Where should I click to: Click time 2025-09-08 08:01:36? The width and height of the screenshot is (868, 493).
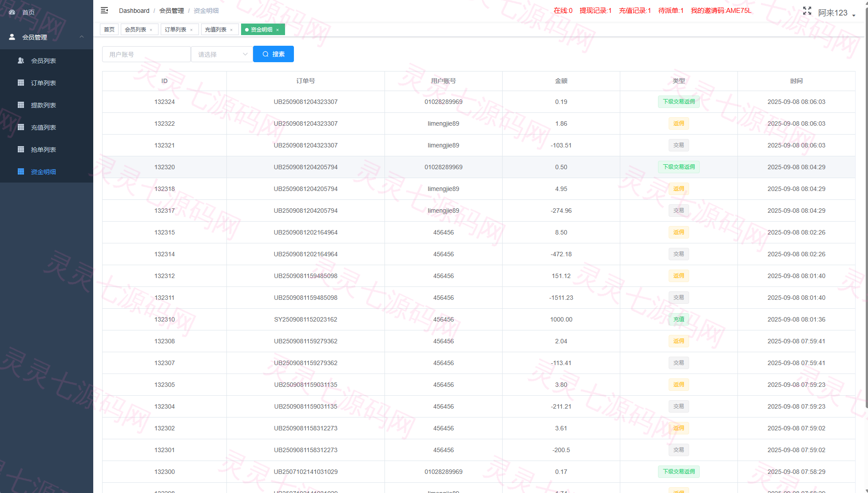pyautogui.click(x=797, y=319)
